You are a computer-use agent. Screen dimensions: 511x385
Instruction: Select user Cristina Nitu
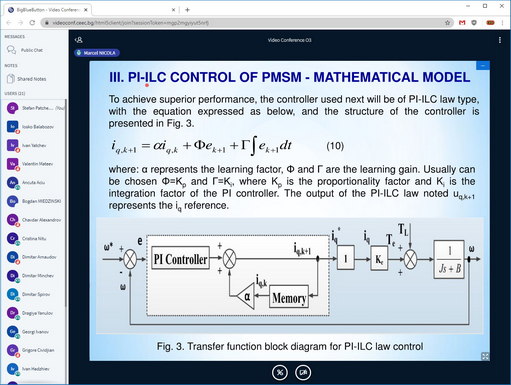[34, 239]
